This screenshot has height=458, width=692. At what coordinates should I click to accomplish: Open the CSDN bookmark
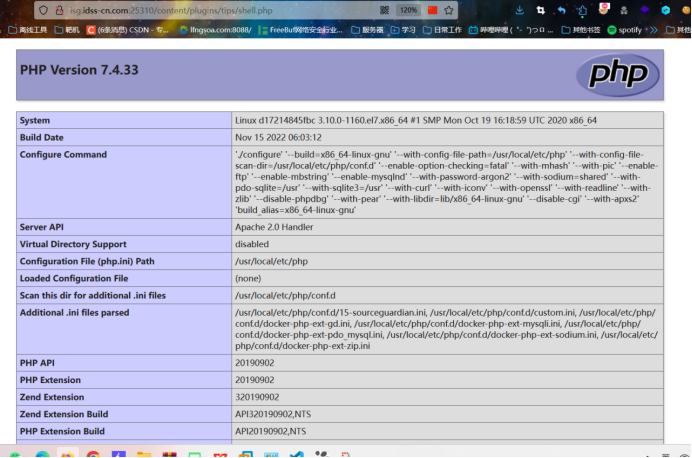tap(128, 30)
